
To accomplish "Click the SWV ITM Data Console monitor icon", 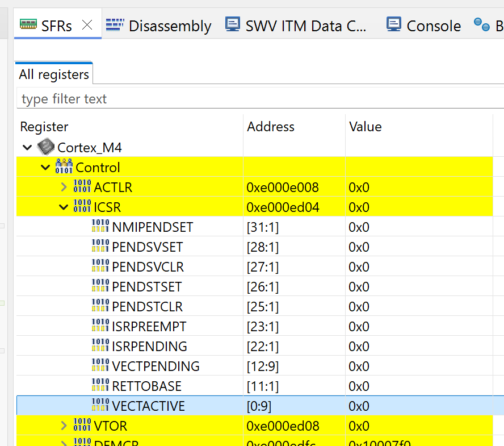I will click(232, 24).
